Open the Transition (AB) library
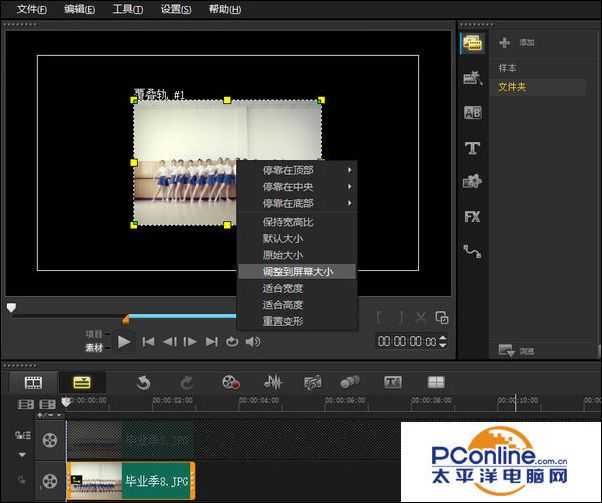The height and width of the screenshot is (503, 602). 472,113
